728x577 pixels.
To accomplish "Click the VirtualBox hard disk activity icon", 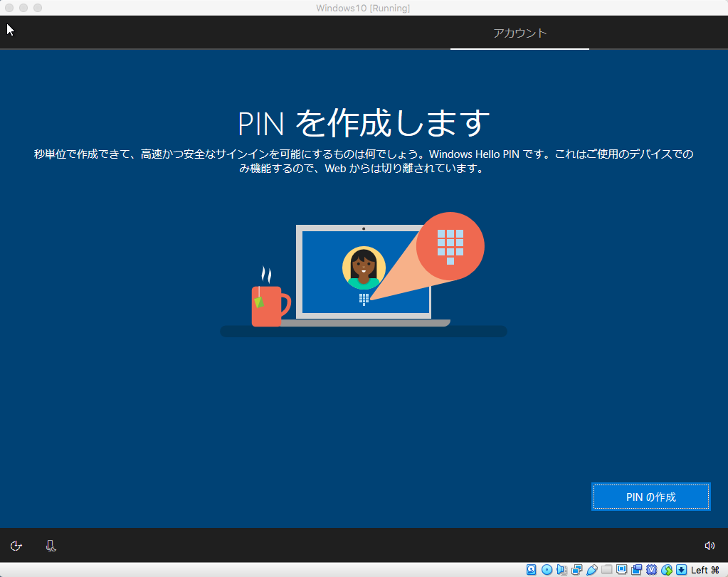I will (x=532, y=570).
